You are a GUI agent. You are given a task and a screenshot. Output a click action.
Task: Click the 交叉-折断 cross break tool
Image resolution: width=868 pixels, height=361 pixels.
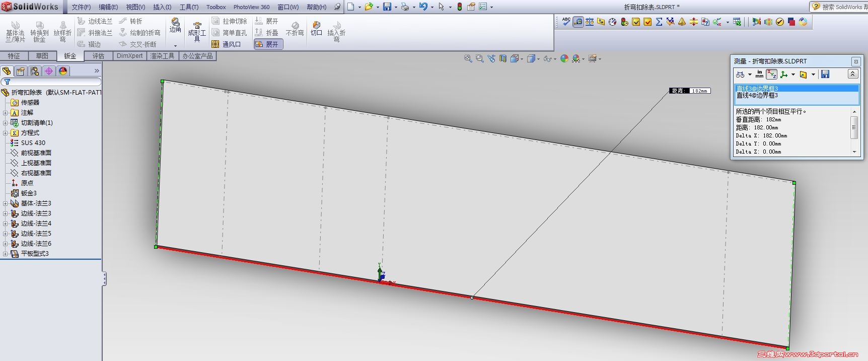tap(137, 44)
